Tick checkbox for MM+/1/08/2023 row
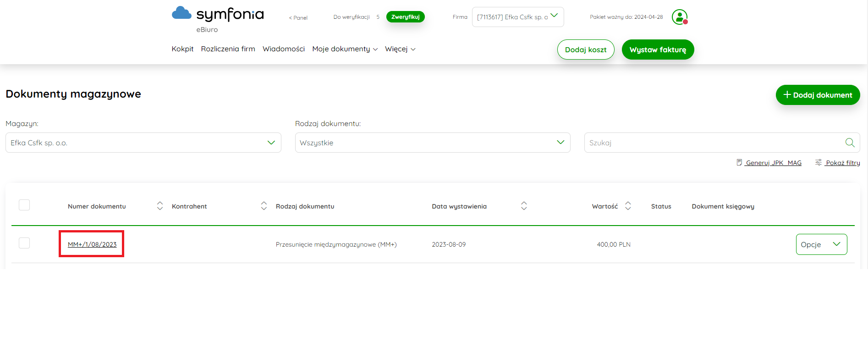 coord(24,243)
